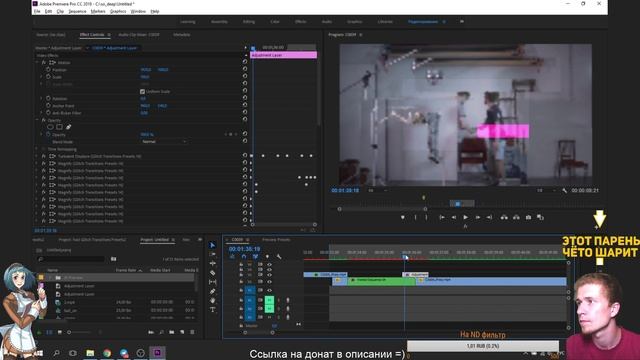Select the Razor tool
This screenshot has height=360, width=640.
click(x=212, y=273)
